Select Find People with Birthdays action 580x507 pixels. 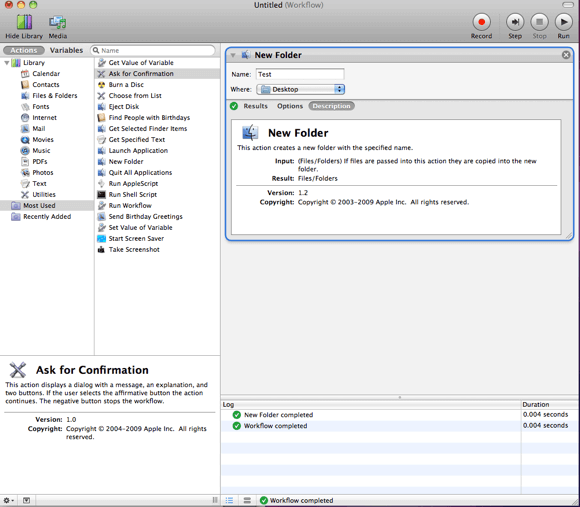149,118
